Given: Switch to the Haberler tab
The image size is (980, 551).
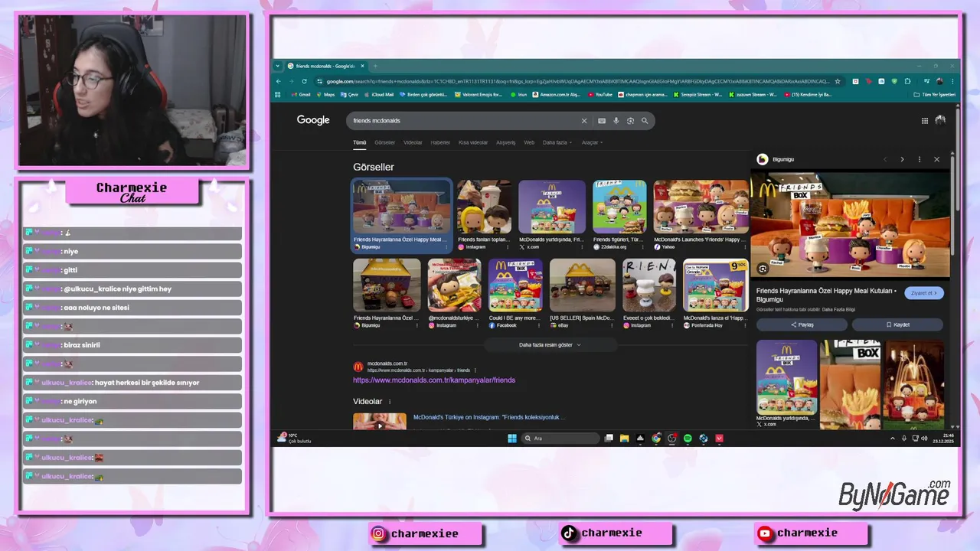Looking at the screenshot, I should [440, 142].
